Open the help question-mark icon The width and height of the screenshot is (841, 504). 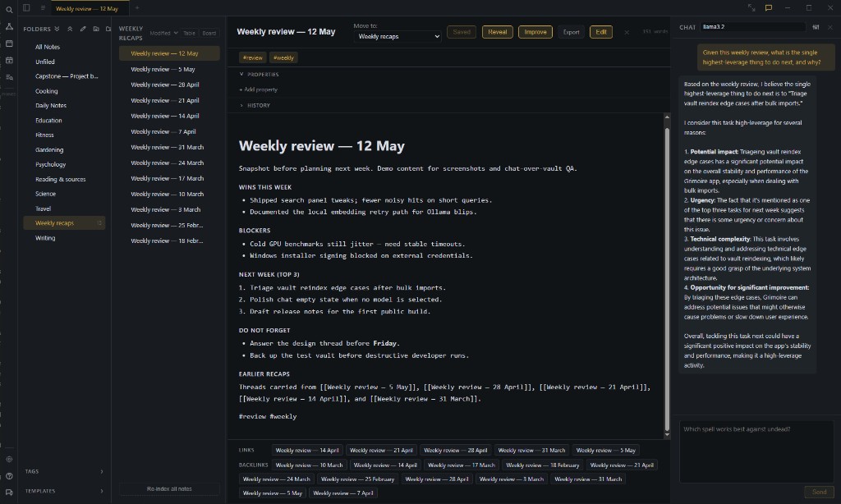(9, 476)
